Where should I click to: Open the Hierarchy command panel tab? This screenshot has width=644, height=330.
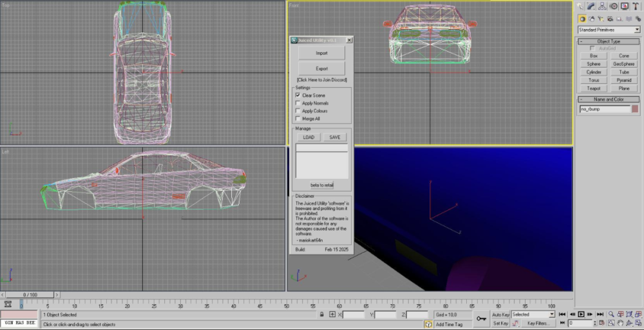point(602,6)
